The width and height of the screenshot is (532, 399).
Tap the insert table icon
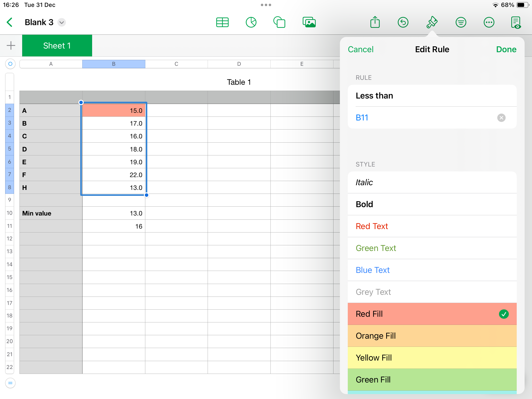222,22
